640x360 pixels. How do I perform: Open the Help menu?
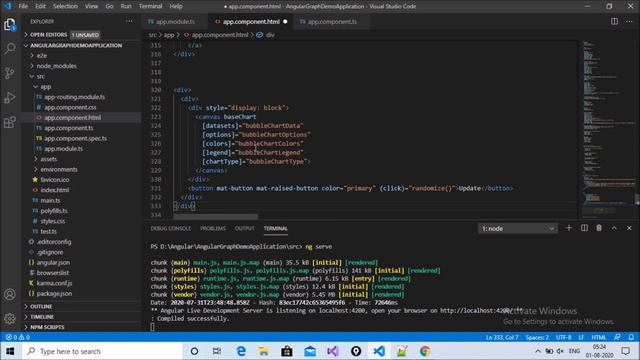(x=176, y=6)
